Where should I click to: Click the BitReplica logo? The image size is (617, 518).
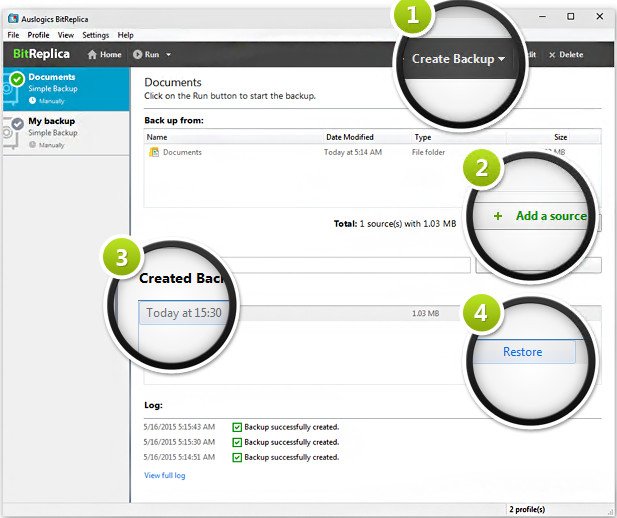pos(41,54)
